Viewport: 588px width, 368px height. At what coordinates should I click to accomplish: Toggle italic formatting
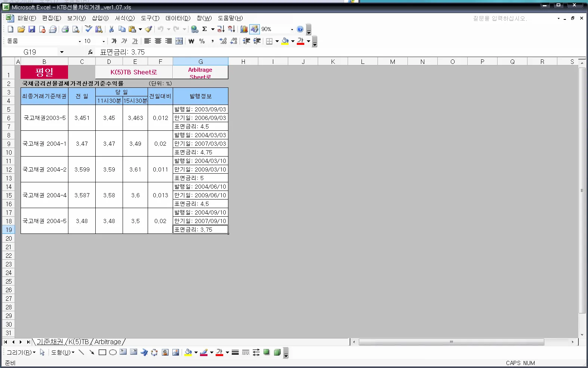pyautogui.click(x=124, y=41)
